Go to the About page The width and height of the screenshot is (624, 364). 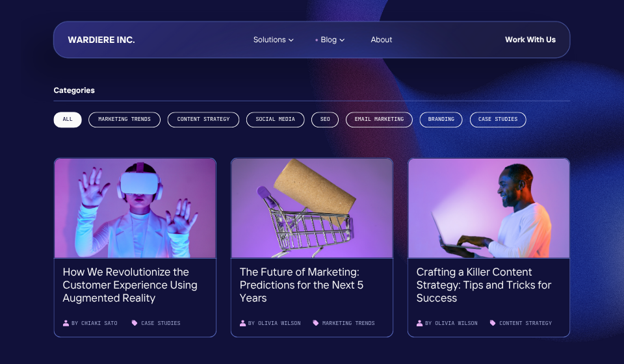[x=382, y=40]
